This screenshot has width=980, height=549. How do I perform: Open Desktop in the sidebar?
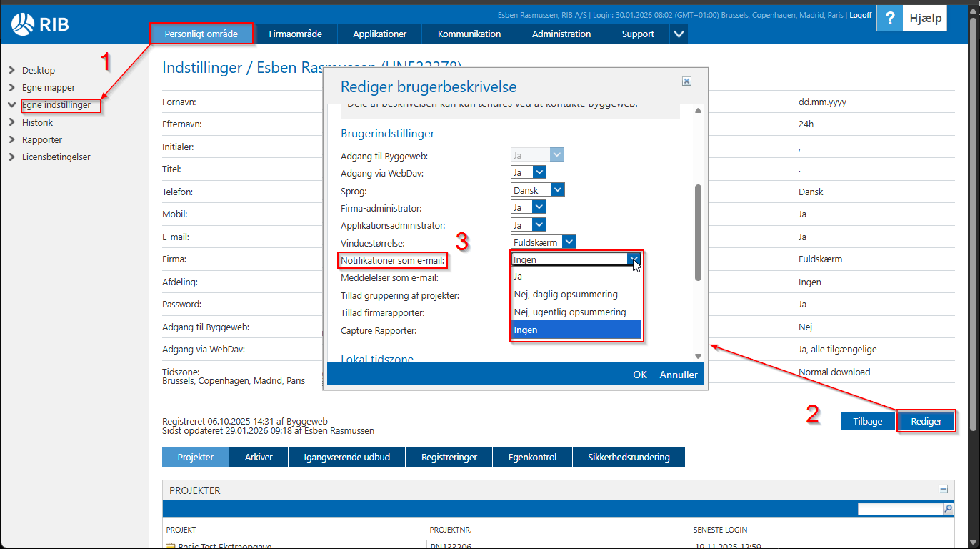tap(39, 70)
